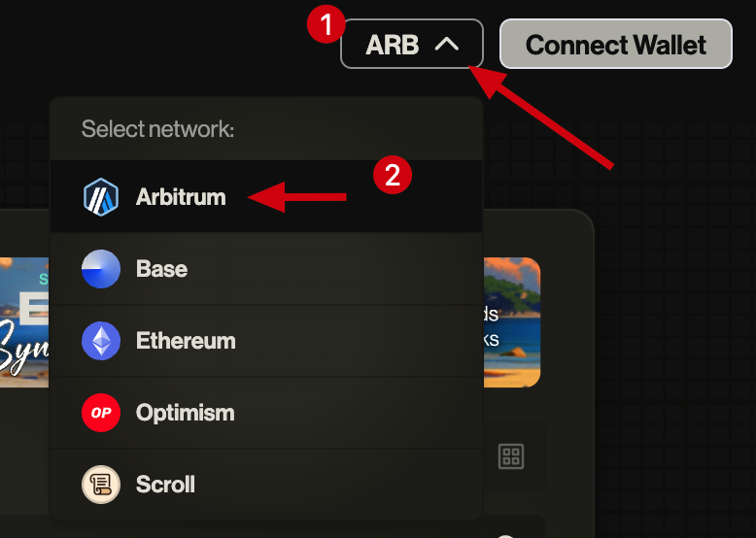The width and height of the screenshot is (756, 538).
Task: Click the Connect Wallet button
Action: [616, 44]
